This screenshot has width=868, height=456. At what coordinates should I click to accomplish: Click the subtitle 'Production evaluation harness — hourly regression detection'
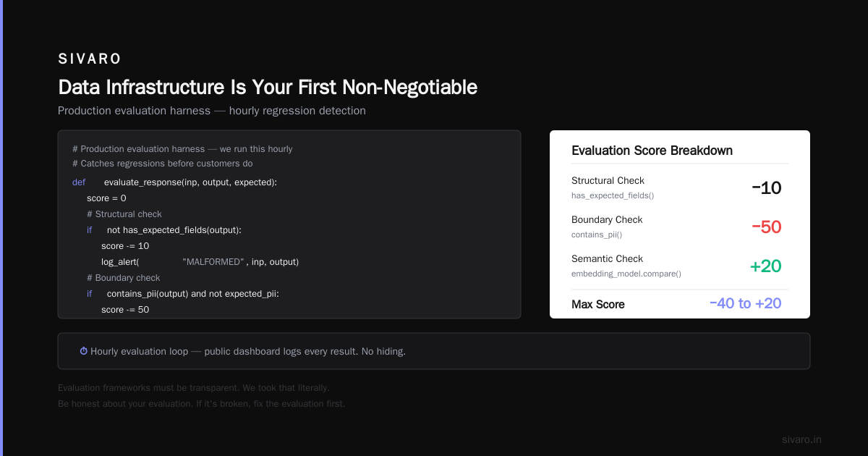(x=212, y=111)
